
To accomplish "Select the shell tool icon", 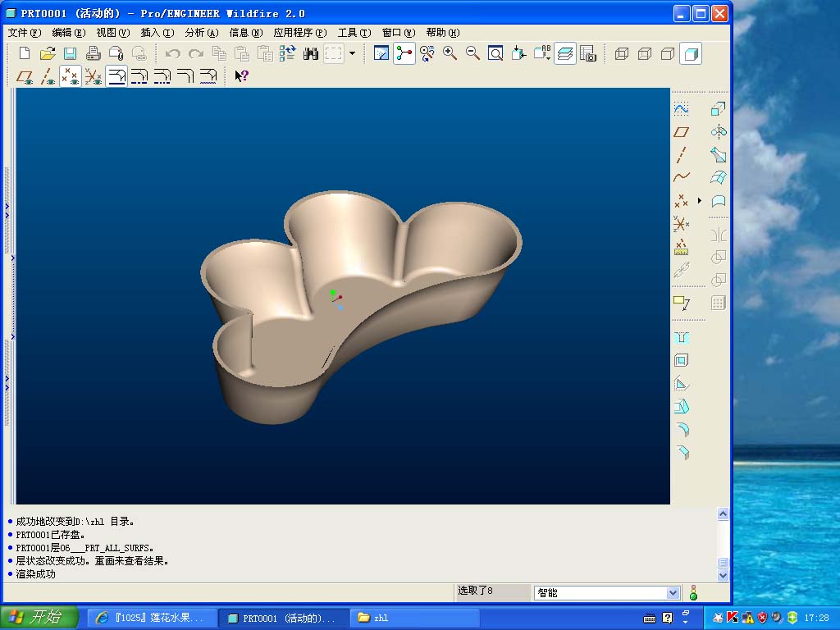I will pos(682,361).
